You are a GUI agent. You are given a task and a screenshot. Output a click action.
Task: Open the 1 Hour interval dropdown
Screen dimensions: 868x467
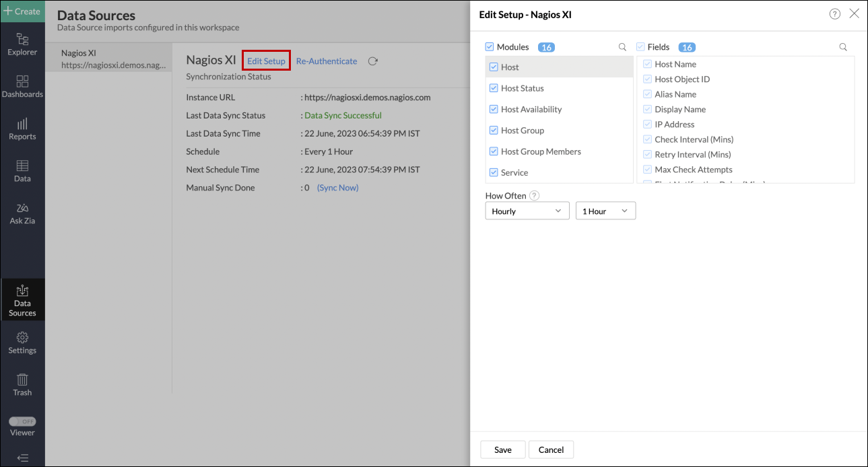coord(605,211)
